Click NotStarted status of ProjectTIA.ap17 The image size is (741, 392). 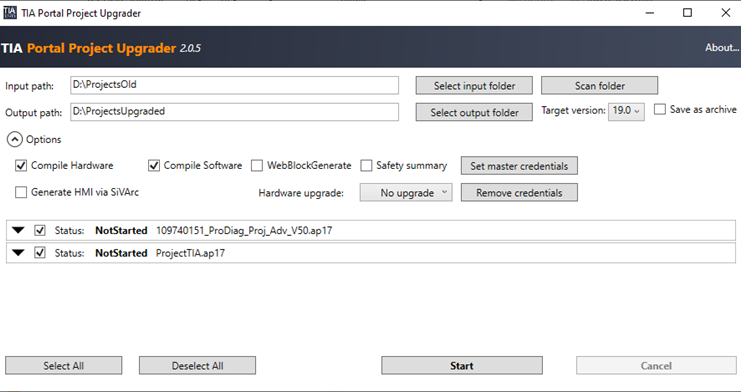pyautogui.click(x=121, y=253)
